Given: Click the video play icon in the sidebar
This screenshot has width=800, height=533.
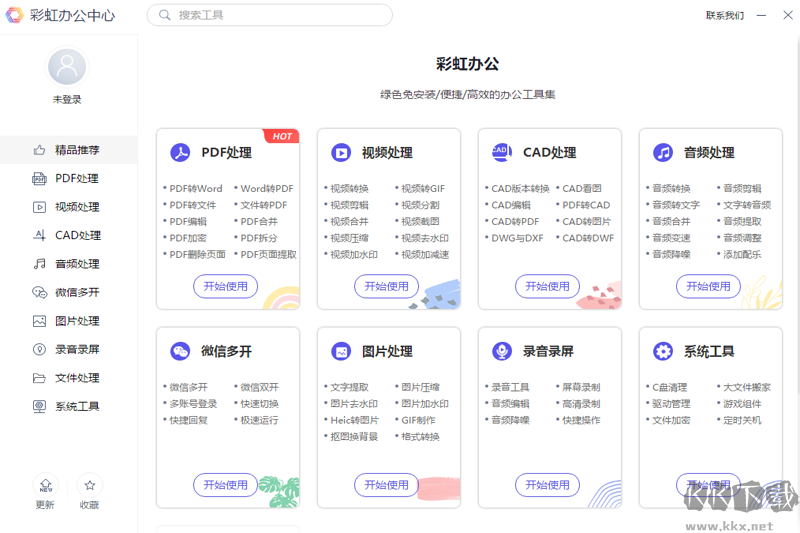Looking at the screenshot, I should (39, 207).
